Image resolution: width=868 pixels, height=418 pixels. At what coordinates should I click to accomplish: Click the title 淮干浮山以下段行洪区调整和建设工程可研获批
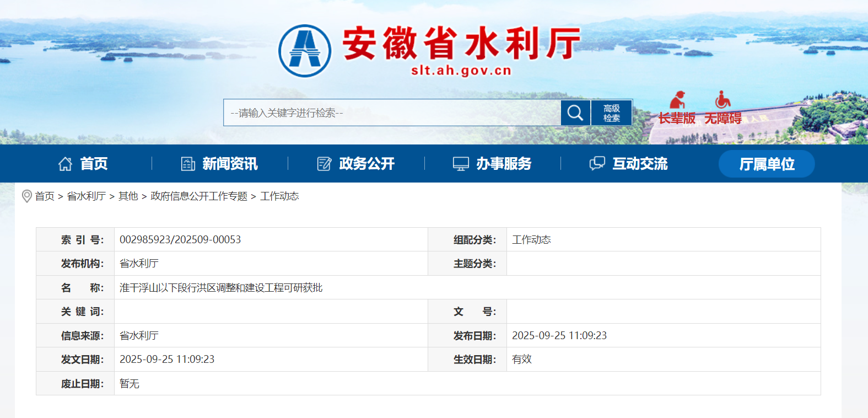pyautogui.click(x=221, y=288)
